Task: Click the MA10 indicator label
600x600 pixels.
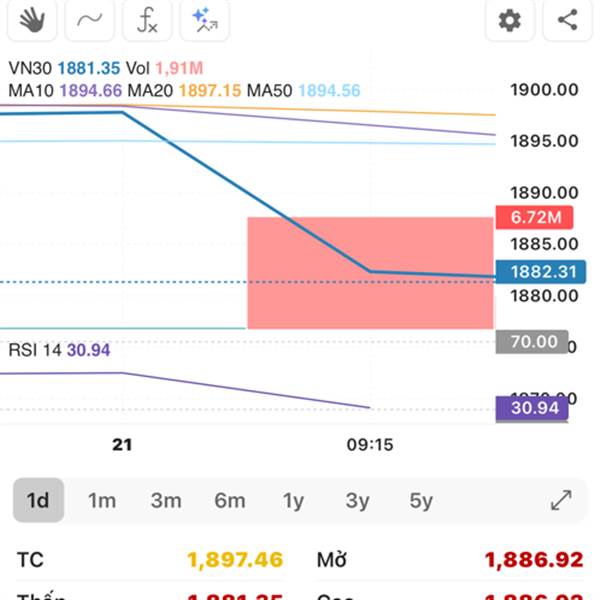Action: 65,91
